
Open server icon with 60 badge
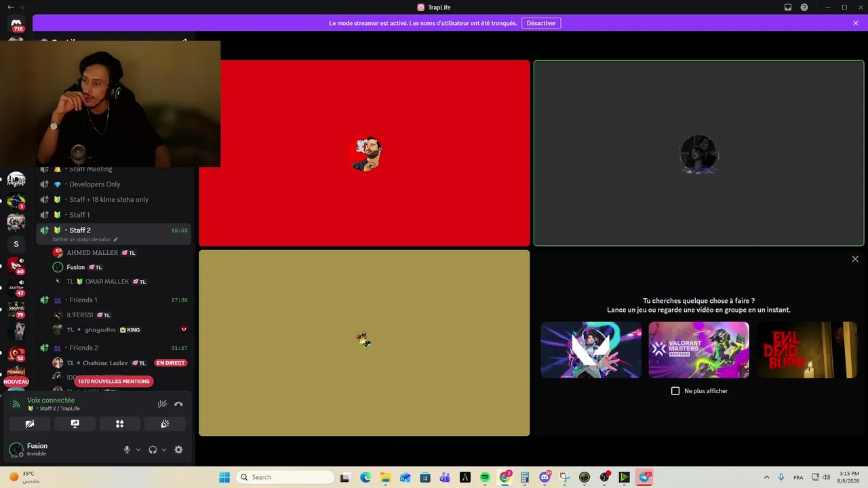pyautogui.click(x=16, y=265)
